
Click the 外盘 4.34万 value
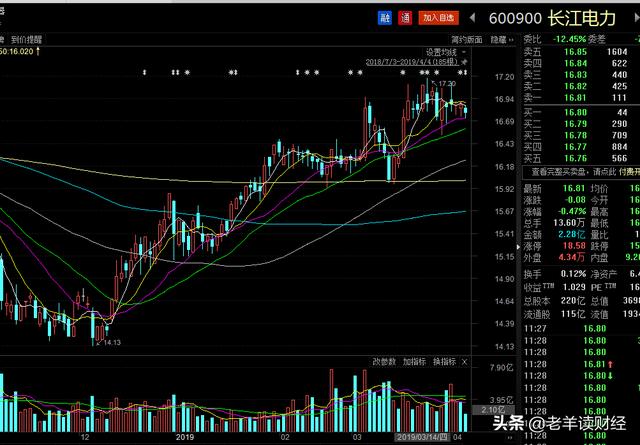[x=572, y=257]
